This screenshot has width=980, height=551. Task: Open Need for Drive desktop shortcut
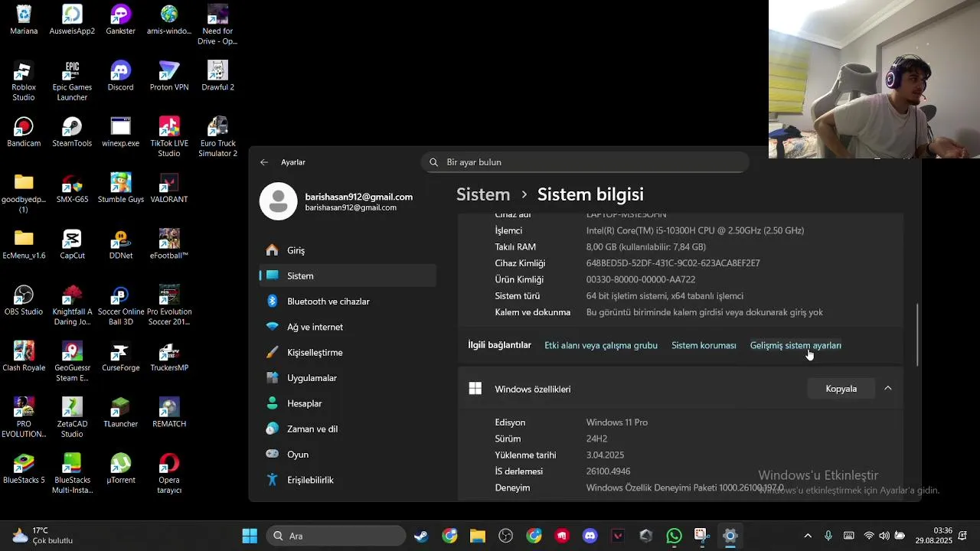click(217, 25)
